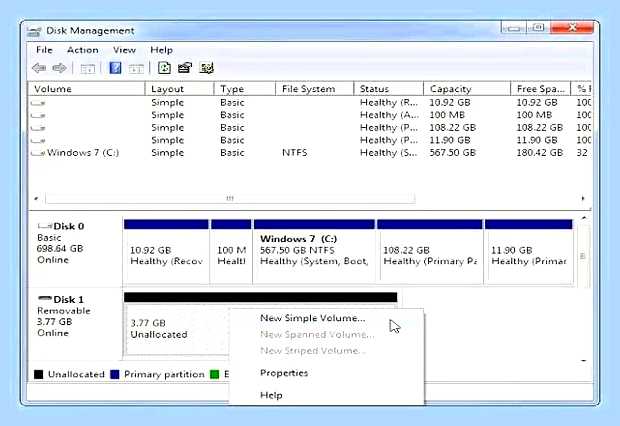Open the File menu
The height and width of the screenshot is (426, 620).
pos(44,50)
